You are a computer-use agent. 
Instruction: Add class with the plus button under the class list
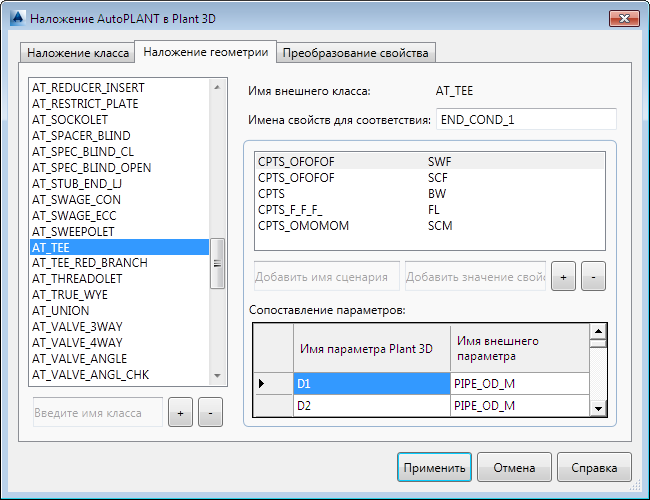tap(180, 413)
